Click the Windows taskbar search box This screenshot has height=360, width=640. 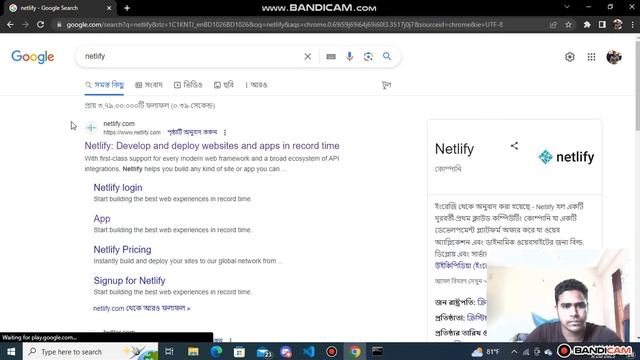pos(90,351)
